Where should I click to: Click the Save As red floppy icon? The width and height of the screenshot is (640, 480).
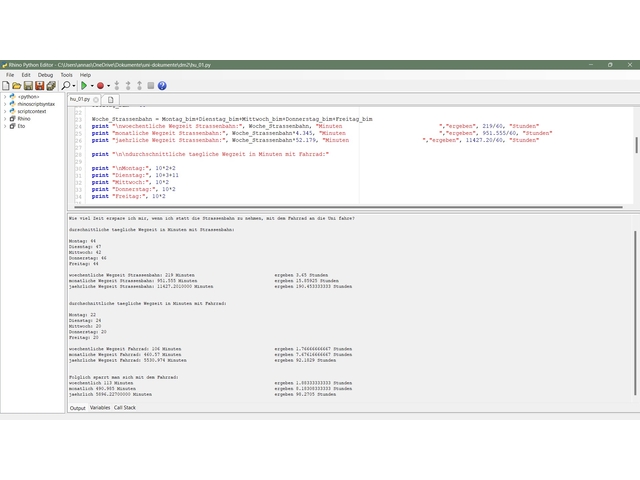pyautogui.click(x=40, y=86)
